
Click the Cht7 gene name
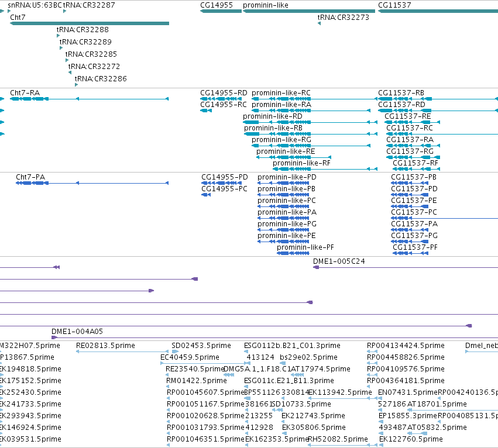tap(18, 18)
